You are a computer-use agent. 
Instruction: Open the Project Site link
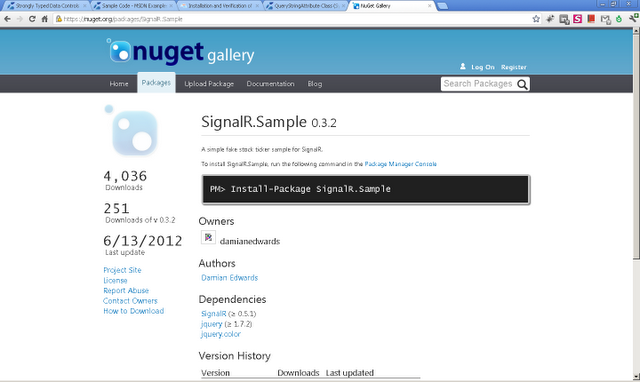[x=122, y=270]
